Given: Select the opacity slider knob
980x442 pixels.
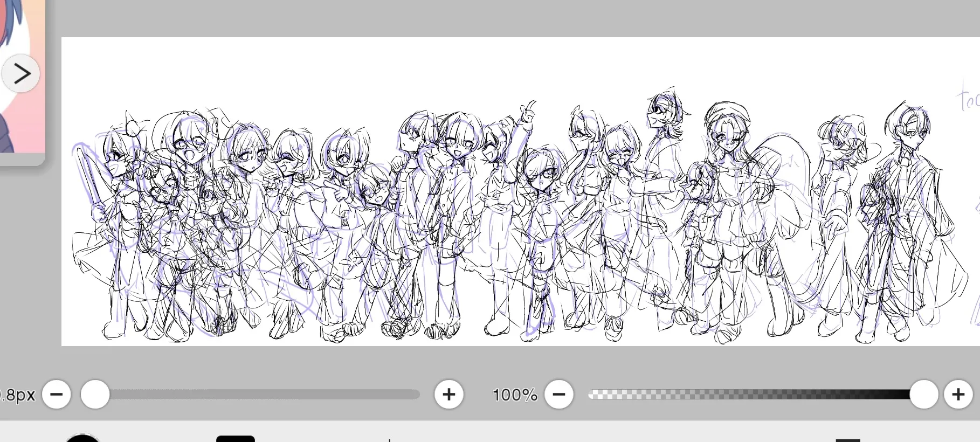Looking at the screenshot, I should tap(924, 395).
